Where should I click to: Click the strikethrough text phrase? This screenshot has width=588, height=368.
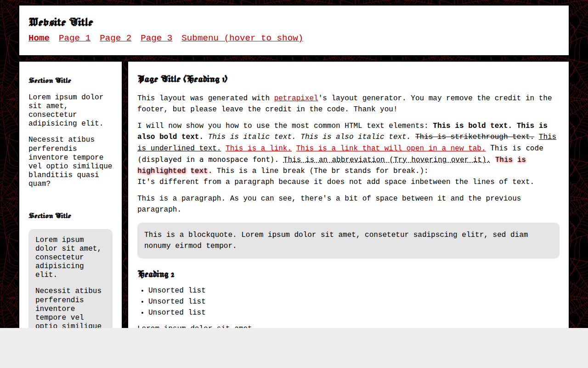click(475, 137)
